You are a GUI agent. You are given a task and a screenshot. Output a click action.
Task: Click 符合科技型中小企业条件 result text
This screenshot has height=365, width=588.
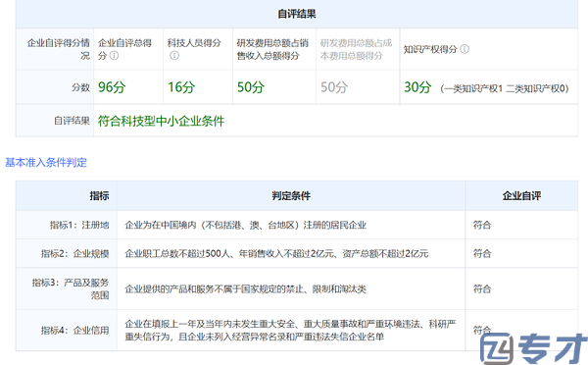(161, 121)
